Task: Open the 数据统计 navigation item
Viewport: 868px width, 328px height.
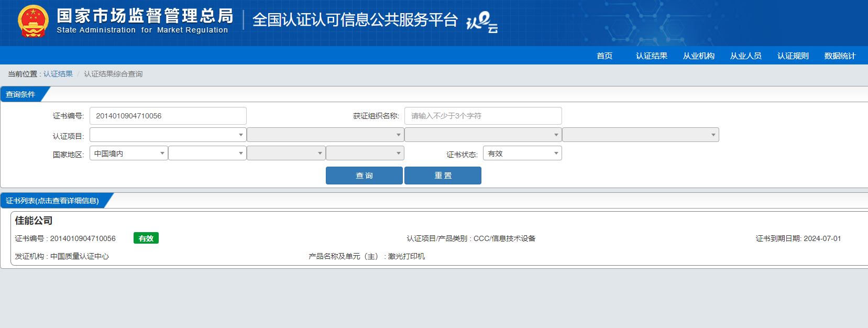Action: [840, 56]
